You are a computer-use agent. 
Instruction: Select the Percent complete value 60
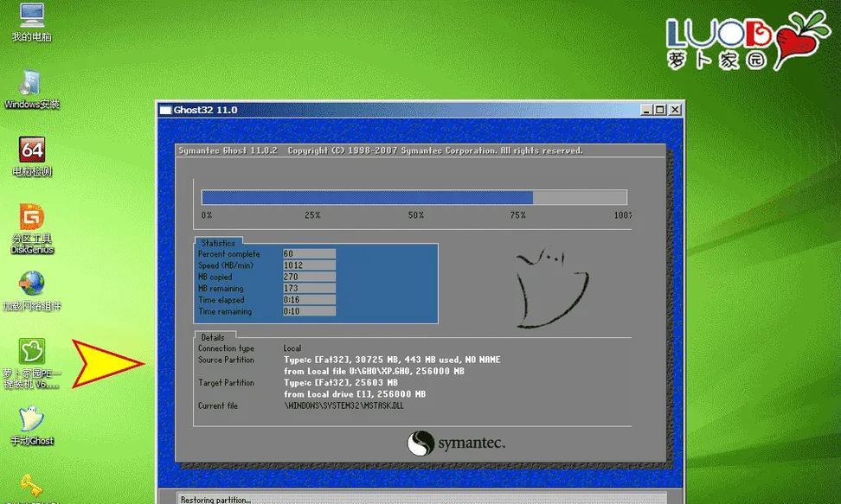[x=309, y=253]
